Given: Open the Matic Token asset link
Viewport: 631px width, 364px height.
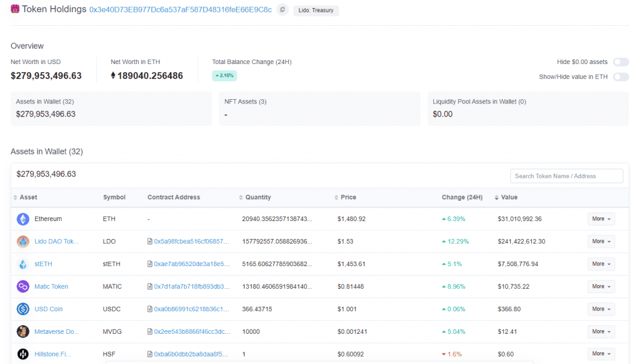Looking at the screenshot, I should (x=51, y=286).
